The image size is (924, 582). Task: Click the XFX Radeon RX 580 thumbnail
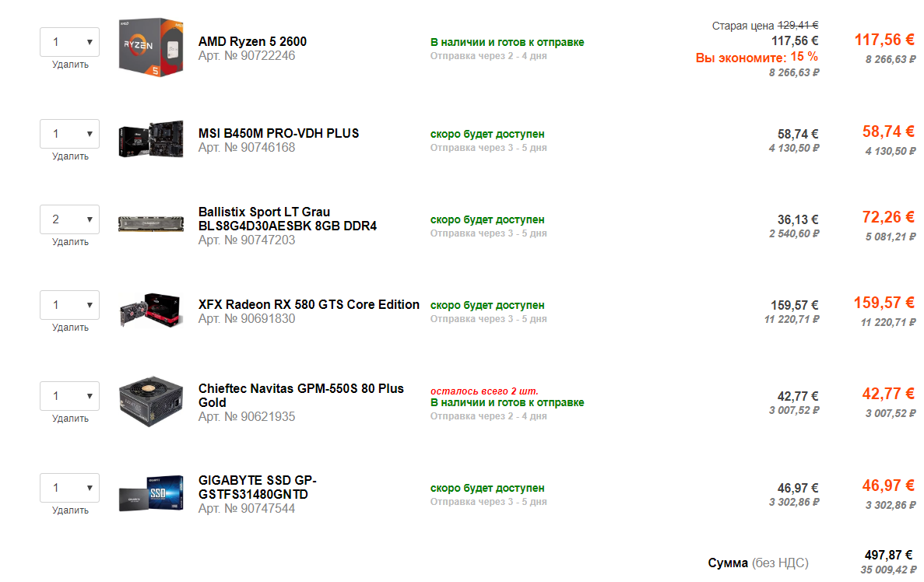151,310
